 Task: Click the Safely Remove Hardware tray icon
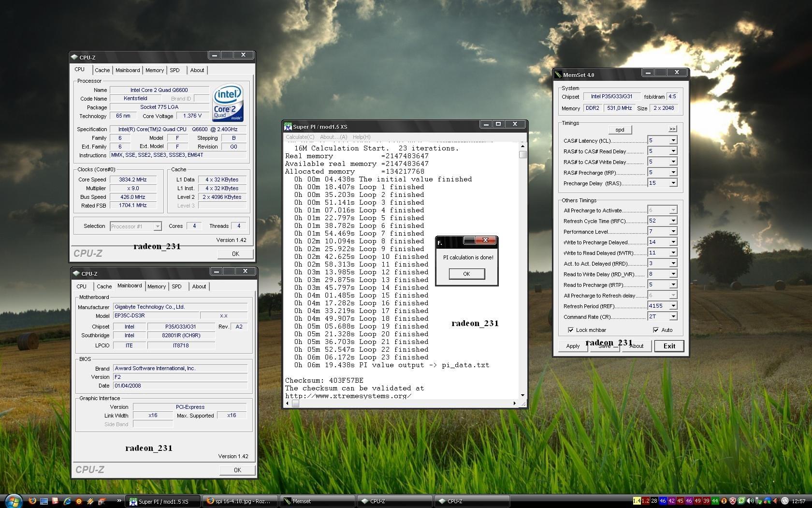[758, 501]
